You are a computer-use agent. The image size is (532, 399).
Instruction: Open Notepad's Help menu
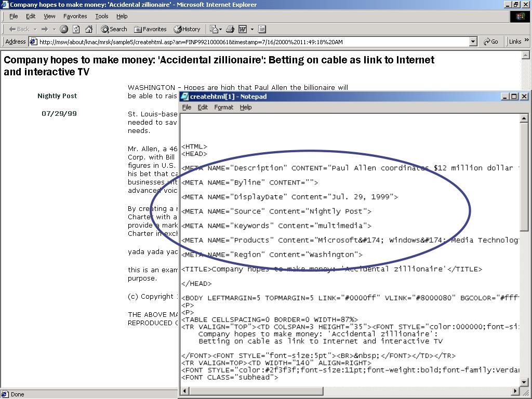[246, 107]
